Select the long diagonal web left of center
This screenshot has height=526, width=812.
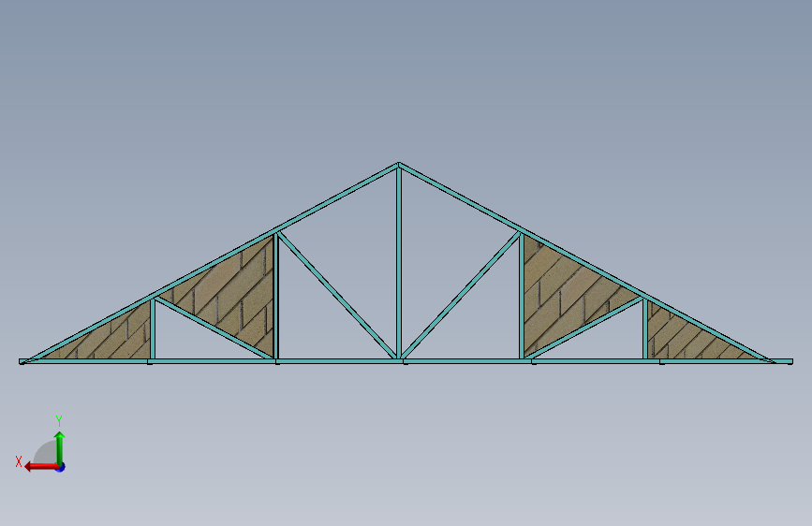pyautogui.click(x=336, y=296)
